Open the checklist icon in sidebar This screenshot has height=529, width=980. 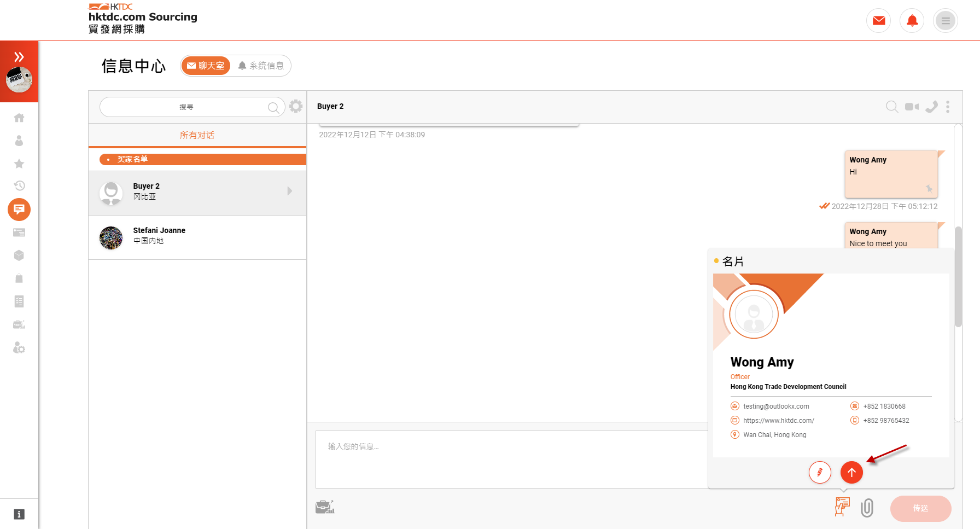[x=19, y=301]
